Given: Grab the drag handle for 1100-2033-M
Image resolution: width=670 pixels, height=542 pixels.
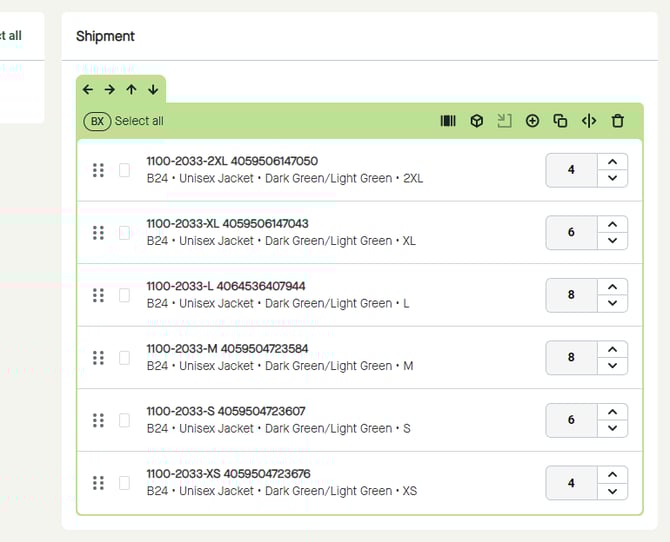Looking at the screenshot, I should (98, 358).
